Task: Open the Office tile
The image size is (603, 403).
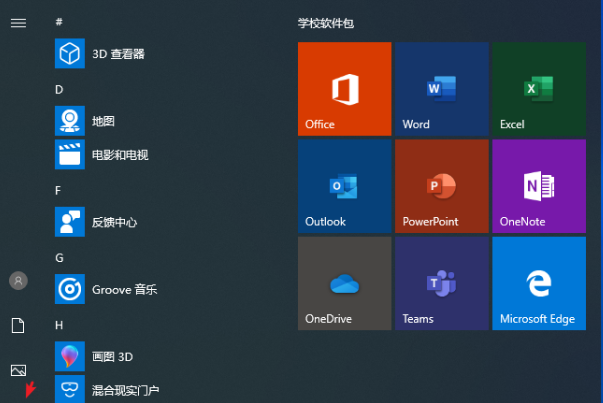Action: pyautogui.click(x=345, y=89)
